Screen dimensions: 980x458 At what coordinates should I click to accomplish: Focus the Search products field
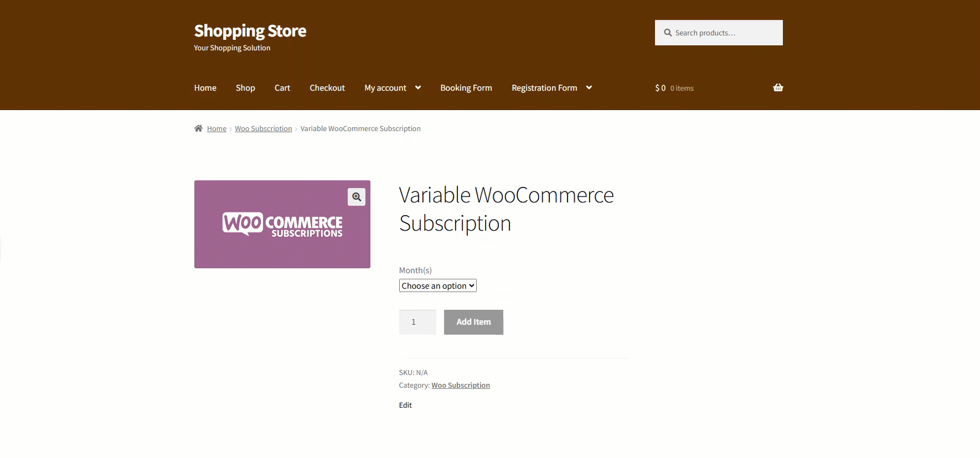(x=719, y=33)
